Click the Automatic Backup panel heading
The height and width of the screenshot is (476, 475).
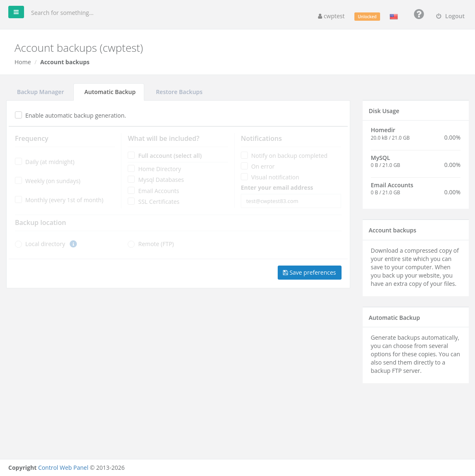point(394,317)
